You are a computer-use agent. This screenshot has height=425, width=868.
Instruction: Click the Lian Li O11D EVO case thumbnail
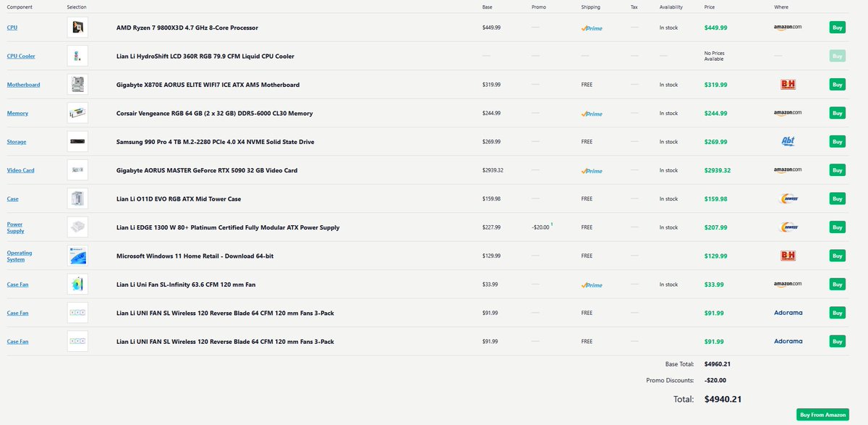(77, 198)
